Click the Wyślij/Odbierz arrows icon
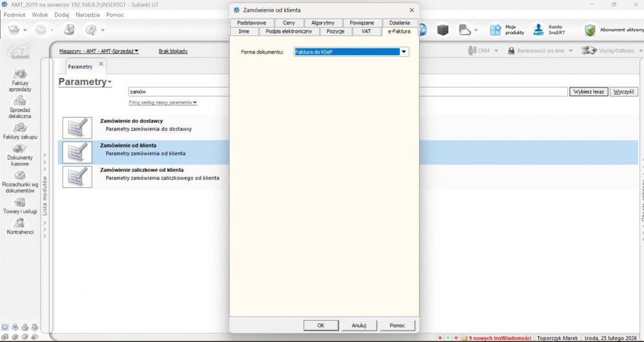Screen dimensions: 644x342 point(589,51)
